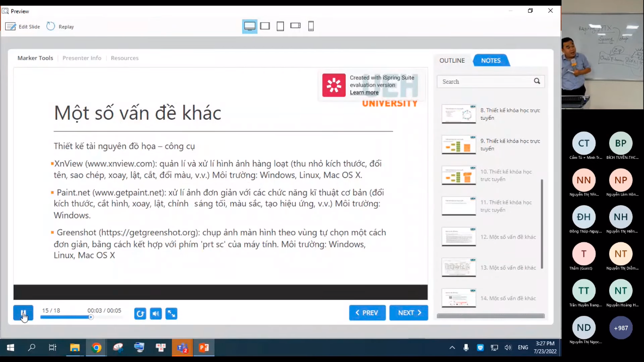644x362 pixels.
Task: Toggle the player volume button
Action: 156,313
